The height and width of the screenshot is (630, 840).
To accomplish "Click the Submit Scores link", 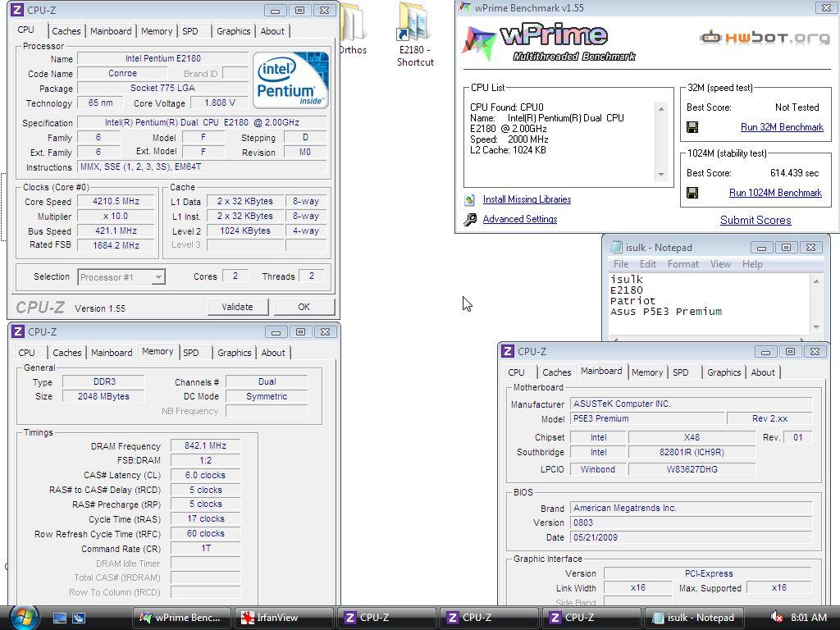I will [x=756, y=220].
